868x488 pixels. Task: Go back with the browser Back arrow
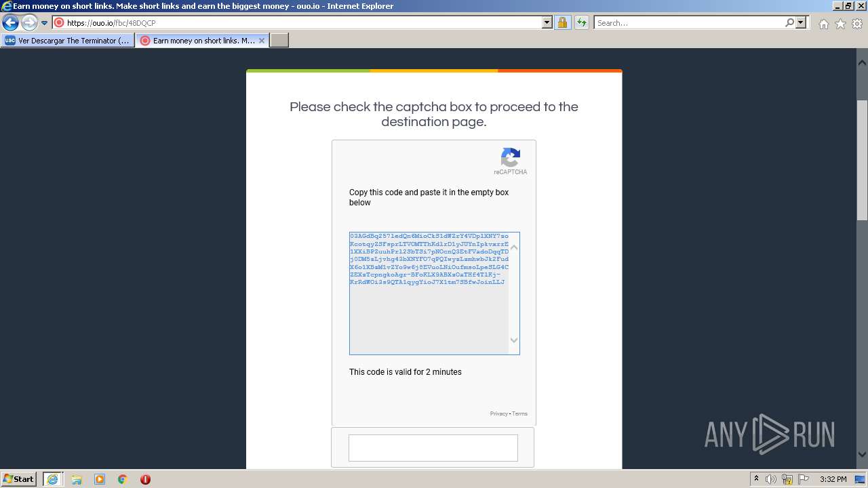10,23
